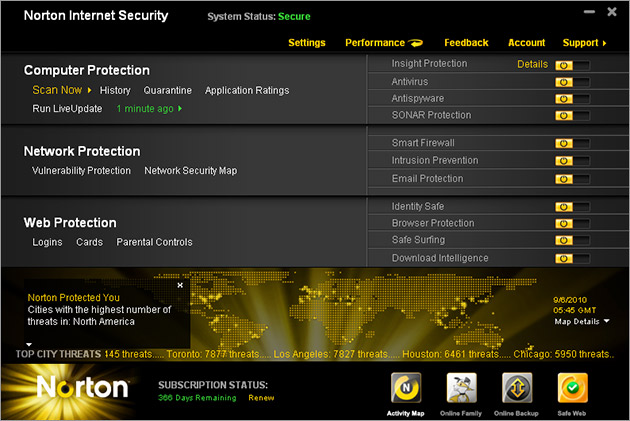Launch the Online Family icon
Image resolution: width=630 pixels, height=421 pixels.
461,386
